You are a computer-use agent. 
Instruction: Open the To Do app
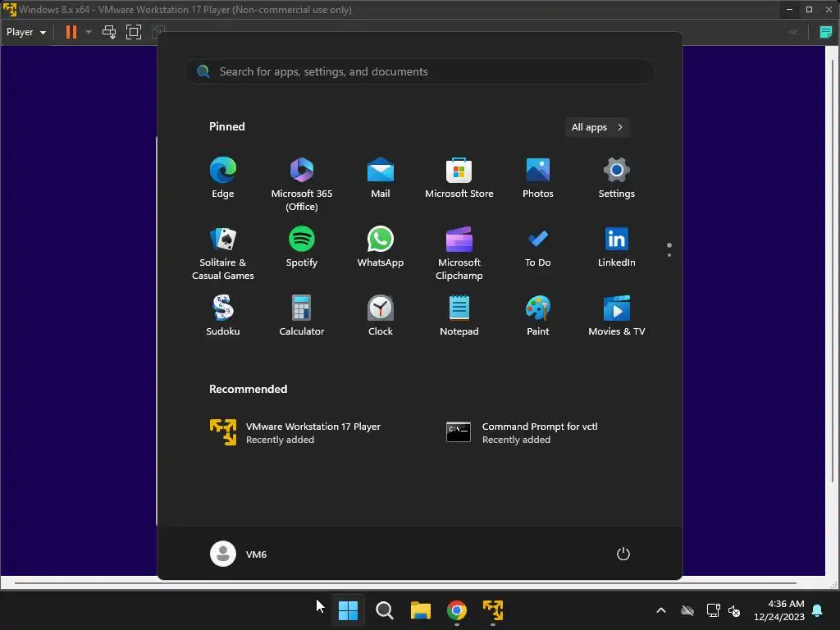click(538, 246)
